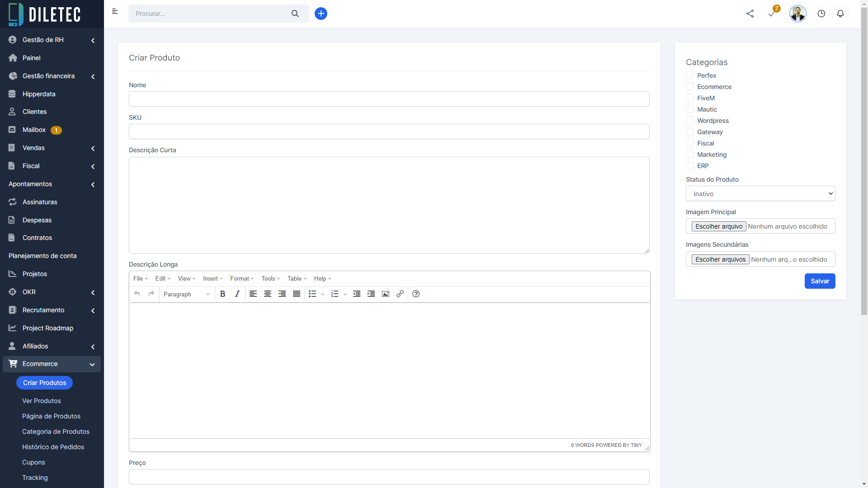Viewport: 868px width, 488px height.
Task: Insert image using editor toolbar icon
Action: pos(386,294)
